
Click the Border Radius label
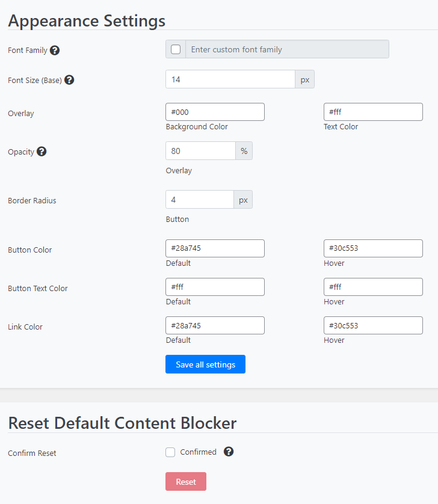tap(32, 200)
